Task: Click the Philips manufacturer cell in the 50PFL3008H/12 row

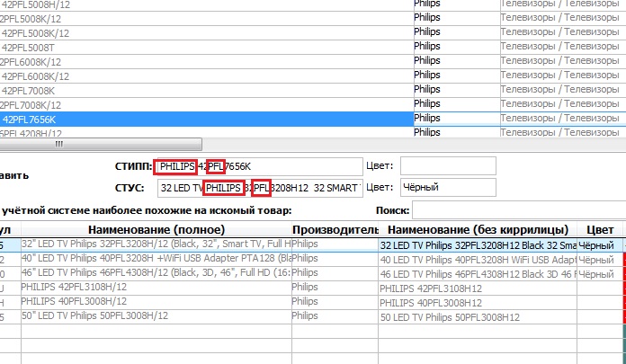Action: click(335, 316)
